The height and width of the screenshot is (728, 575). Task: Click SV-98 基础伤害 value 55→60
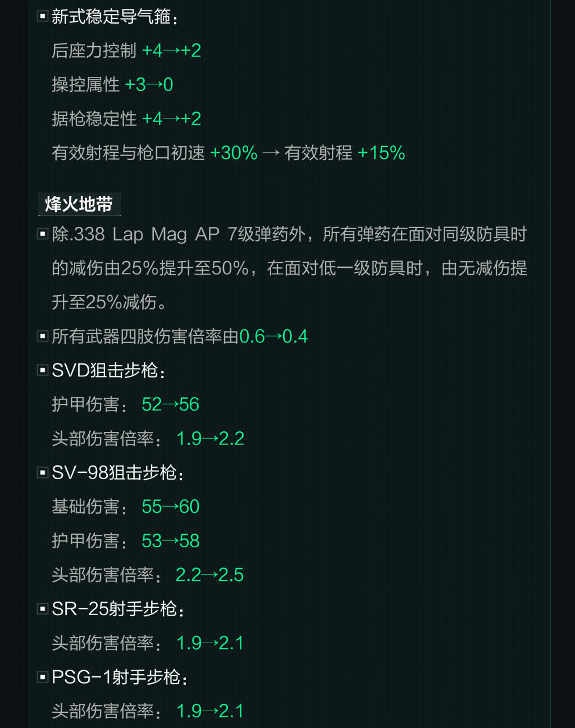(170, 507)
